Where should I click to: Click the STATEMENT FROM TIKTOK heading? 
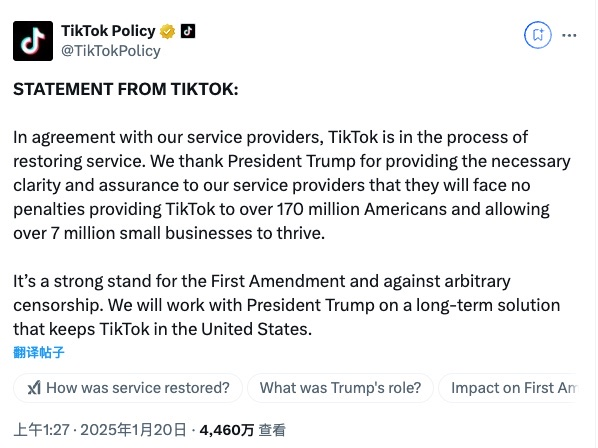(x=126, y=89)
